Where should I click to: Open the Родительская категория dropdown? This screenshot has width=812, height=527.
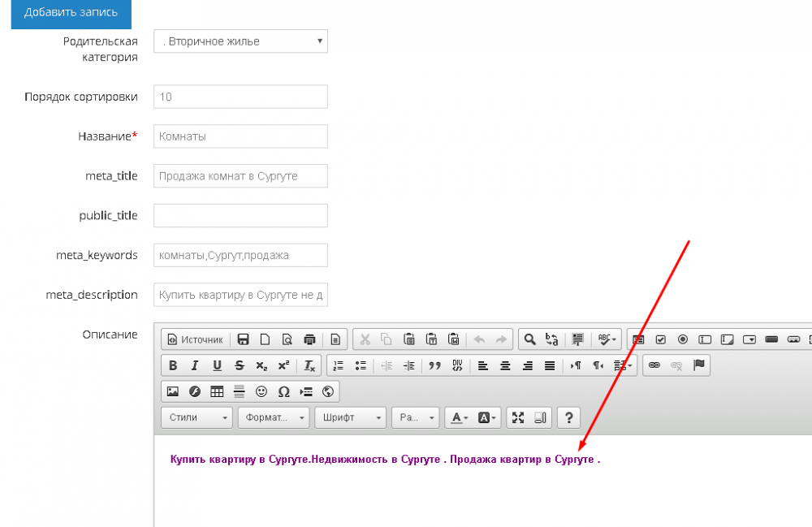(x=240, y=41)
